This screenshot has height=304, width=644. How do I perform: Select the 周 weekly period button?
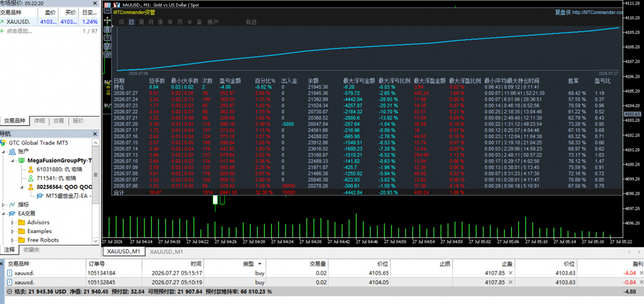pos(142,22)
